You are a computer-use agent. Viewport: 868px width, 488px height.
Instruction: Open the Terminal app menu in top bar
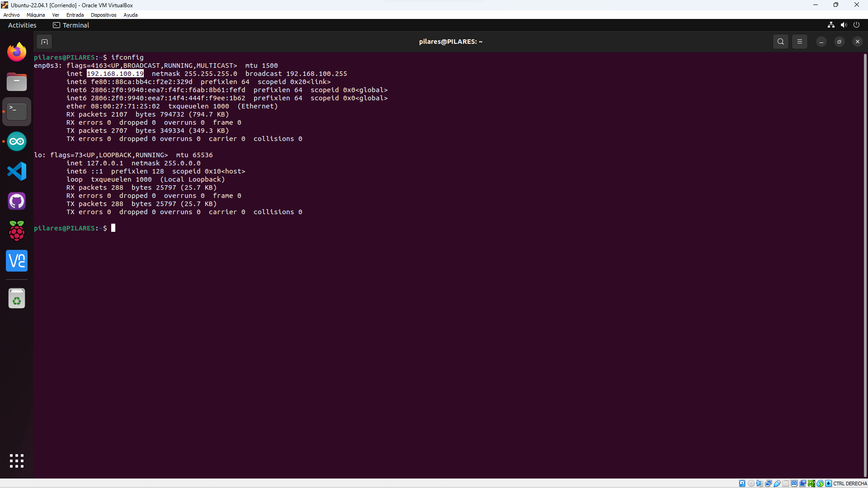[x=71, y=25]
